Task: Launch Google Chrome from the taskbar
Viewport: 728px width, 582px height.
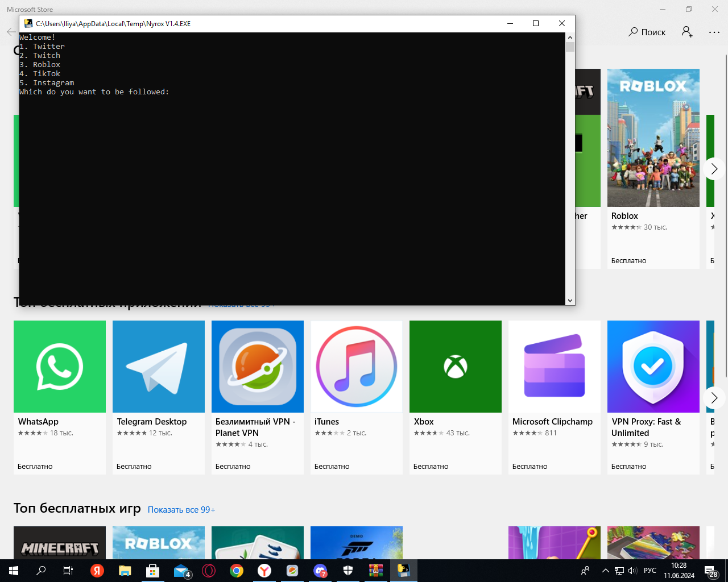Action: coord(237,571)
